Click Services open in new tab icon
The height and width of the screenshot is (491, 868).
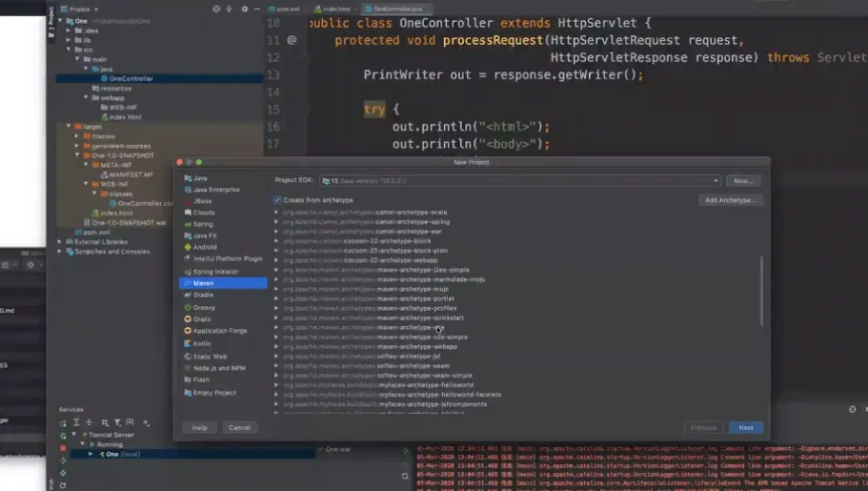click(x=131, y=423)
